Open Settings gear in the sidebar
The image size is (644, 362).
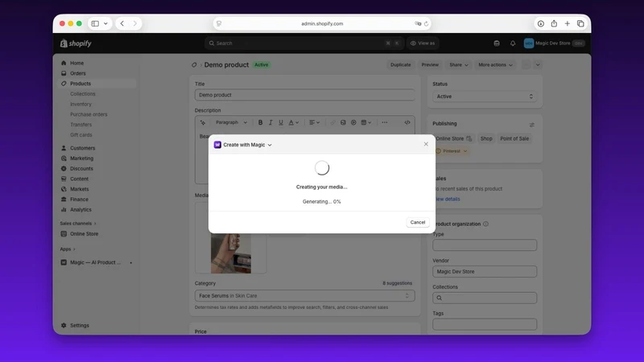[x=64, y=326]
